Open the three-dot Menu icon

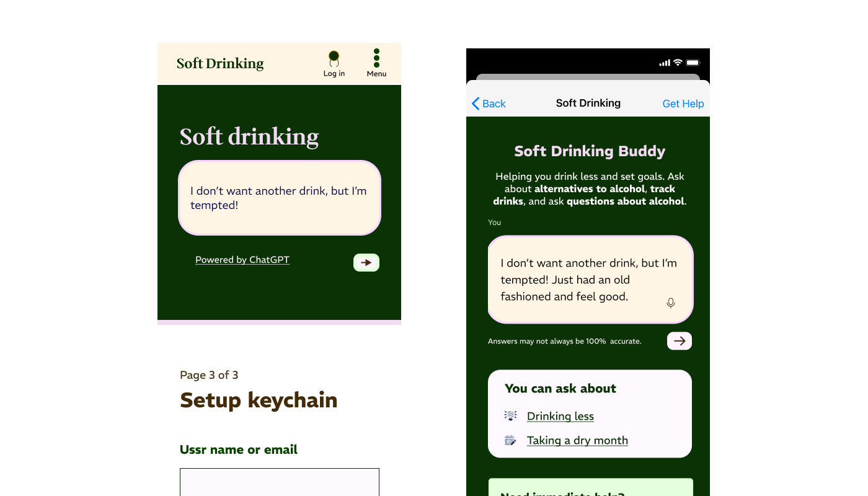point(376,58)
